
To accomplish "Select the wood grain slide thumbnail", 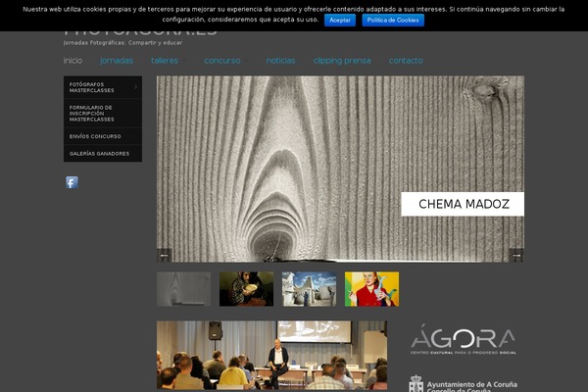I will [x=184, y=289].
